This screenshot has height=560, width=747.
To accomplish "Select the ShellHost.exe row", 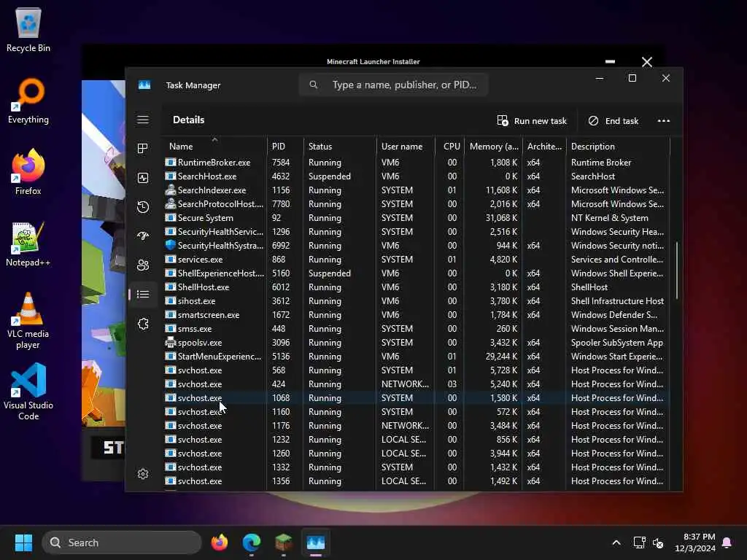I will pos(417,287).
